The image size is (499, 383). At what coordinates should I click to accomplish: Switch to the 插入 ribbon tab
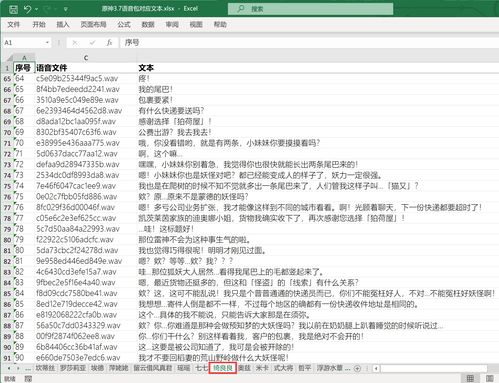pos(63,24)
